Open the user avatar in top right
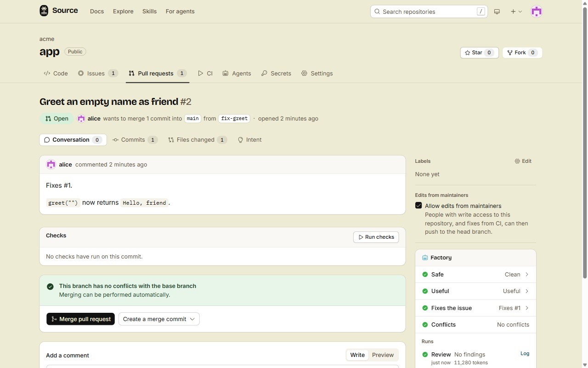 tap(537, 11)
